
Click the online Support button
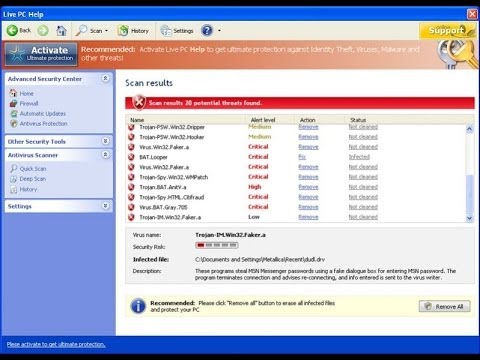[x=447, y=30]
